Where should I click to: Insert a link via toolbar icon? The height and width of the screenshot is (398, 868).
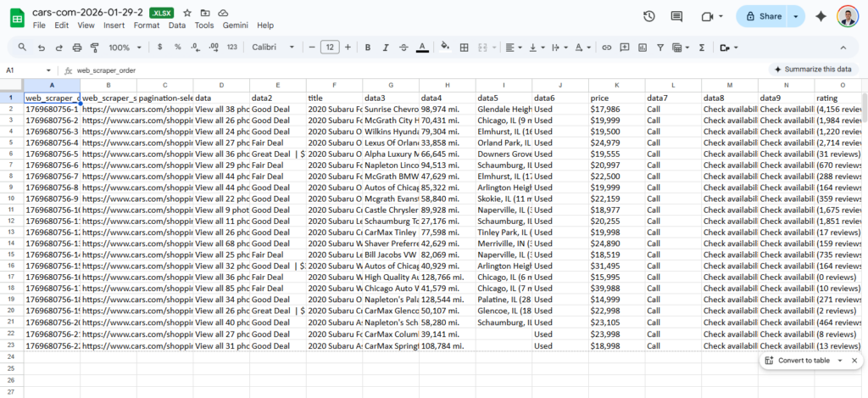pos(606,48)
